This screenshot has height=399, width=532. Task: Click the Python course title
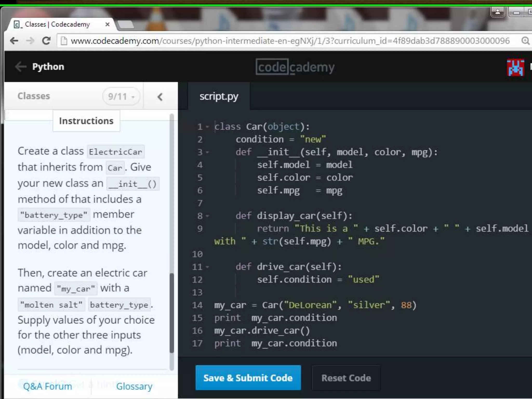point(48,67)
